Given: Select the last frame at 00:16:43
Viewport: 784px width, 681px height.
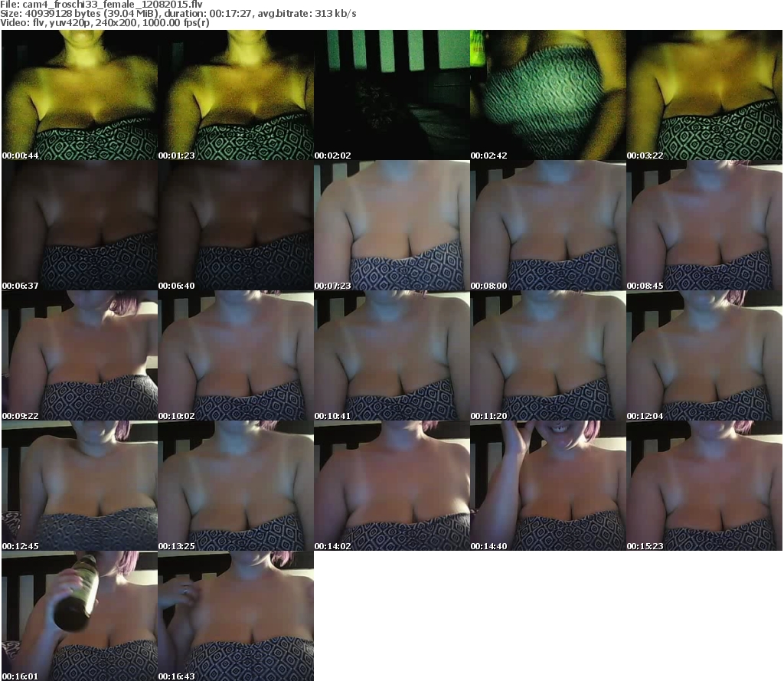Looking at the screenshot, I should point(236,616).
